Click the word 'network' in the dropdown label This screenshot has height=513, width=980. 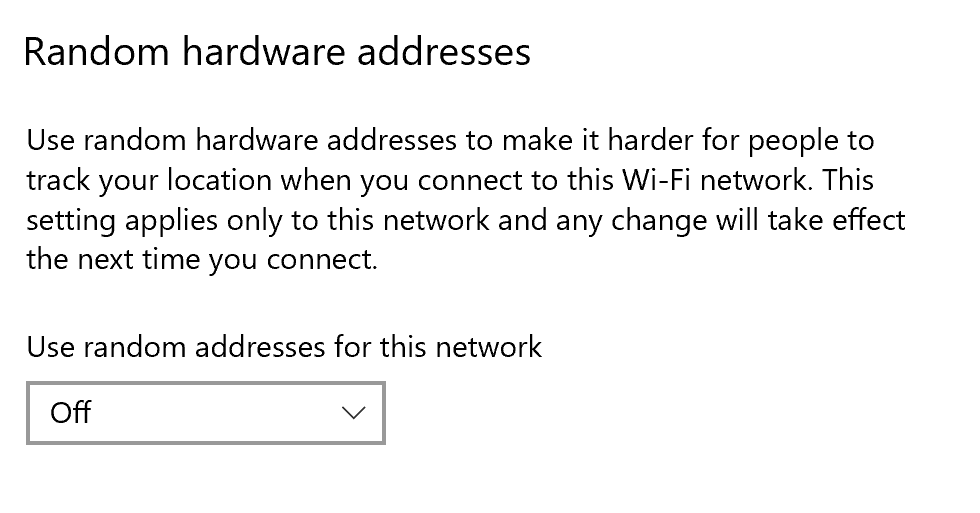(490, 347)
